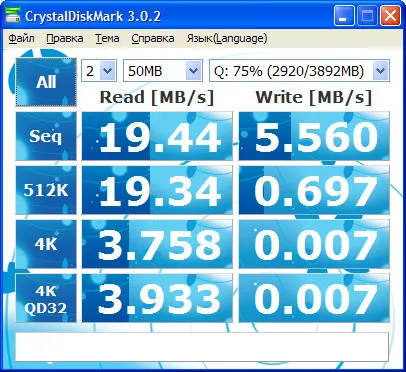Select the 4K QD32 read result 3.933

pyautogui.click(x=157, y=298)
